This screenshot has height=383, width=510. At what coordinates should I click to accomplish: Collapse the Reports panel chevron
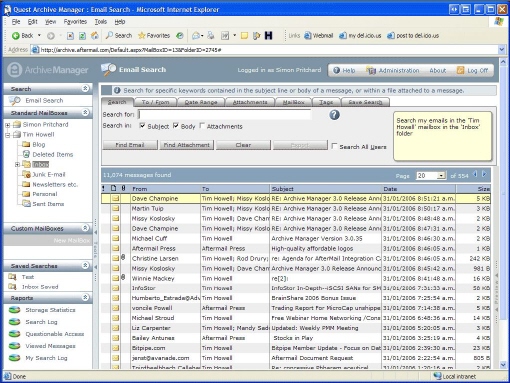click(85, 297)
